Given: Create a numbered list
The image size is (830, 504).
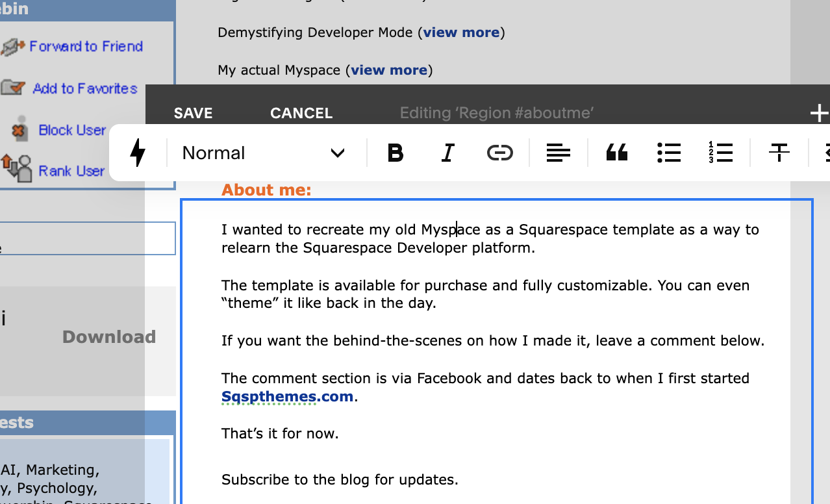Looking at the screenshot, I should (721, 153).
